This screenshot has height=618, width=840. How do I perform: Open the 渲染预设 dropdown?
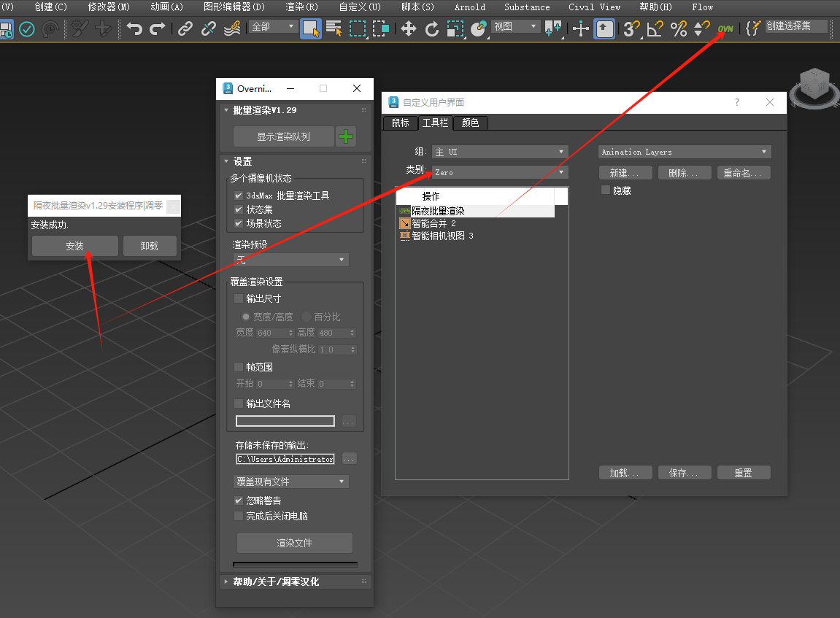click(x=291, y=260)
